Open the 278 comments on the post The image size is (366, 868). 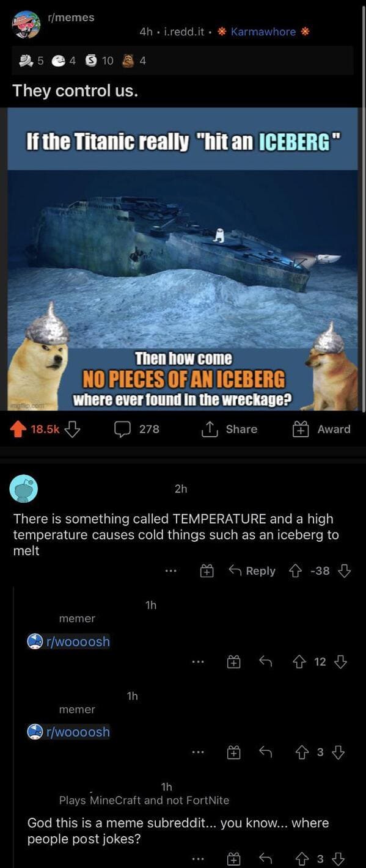[x=137, y=429]
